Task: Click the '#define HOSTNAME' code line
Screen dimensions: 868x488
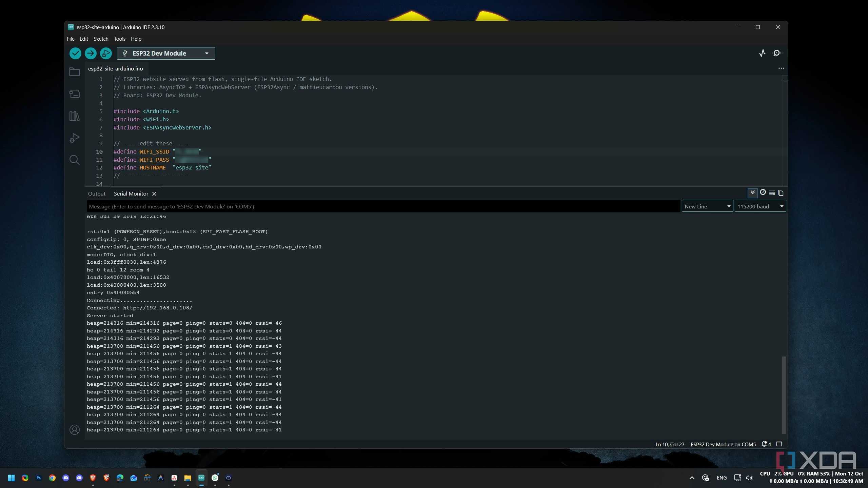Action: click(162, 167)
